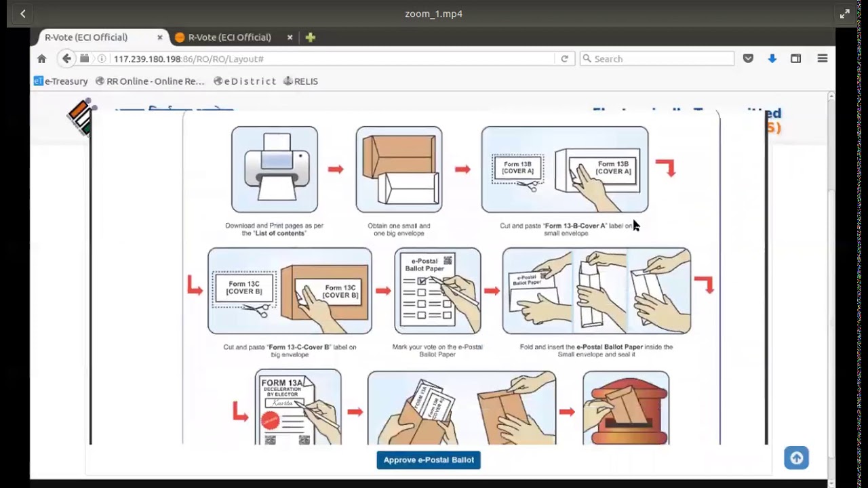The width and height of the screenshot is (868, 488).
Task: Click the e-Postal Ballot Paper marking illustration
Action: pyautogui.click(x=437, y=291)
